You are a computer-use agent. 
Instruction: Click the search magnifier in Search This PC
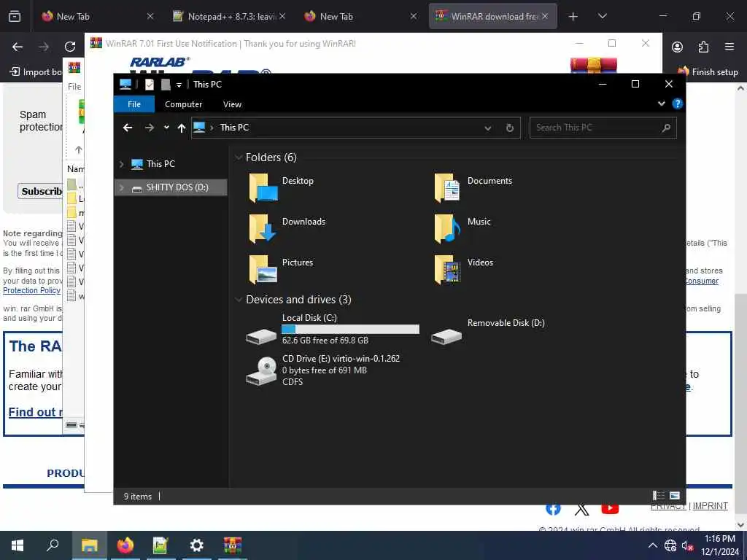[666, 128]
